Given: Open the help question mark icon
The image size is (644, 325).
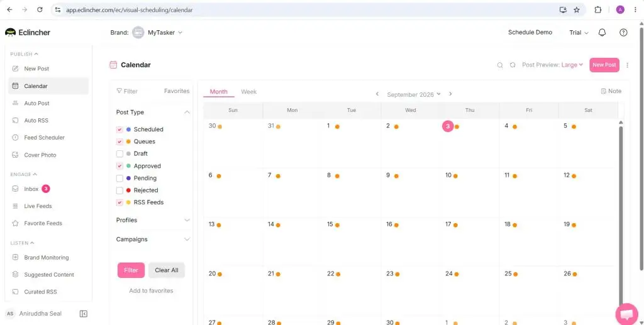Looking at the screenshot, I should [x=623, y=33].
